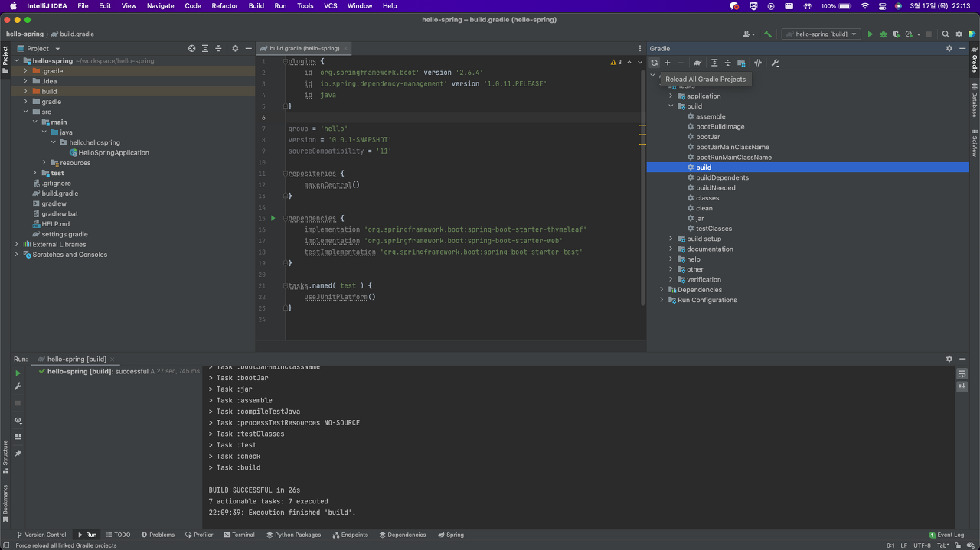Open the Refactor menu
Viewport: 980px width, 550px height.
225,5
